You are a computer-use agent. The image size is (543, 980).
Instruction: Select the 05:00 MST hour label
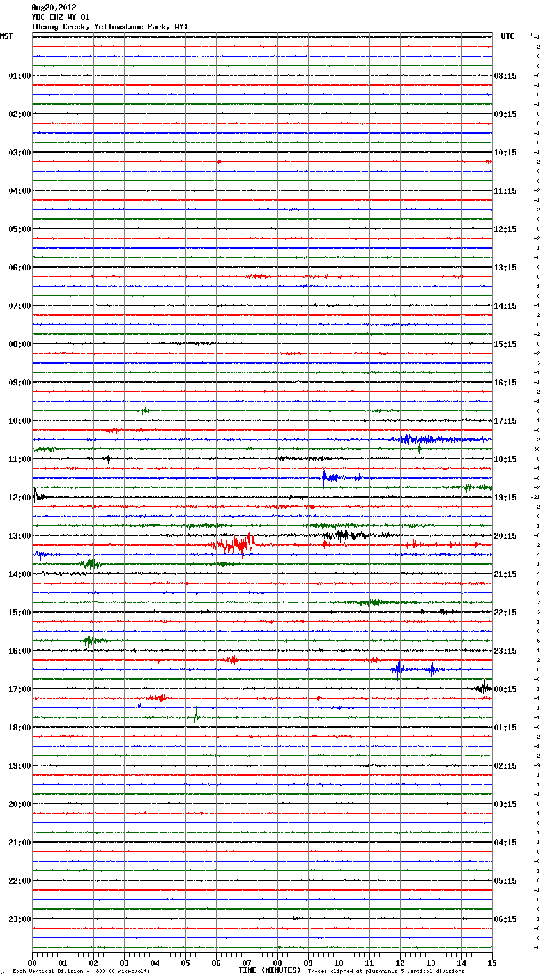tap(20, 229)
